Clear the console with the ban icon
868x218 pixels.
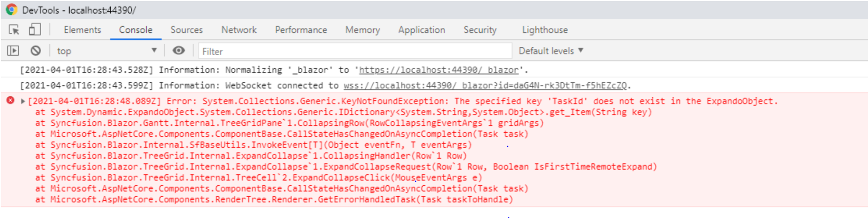(35, 50)
